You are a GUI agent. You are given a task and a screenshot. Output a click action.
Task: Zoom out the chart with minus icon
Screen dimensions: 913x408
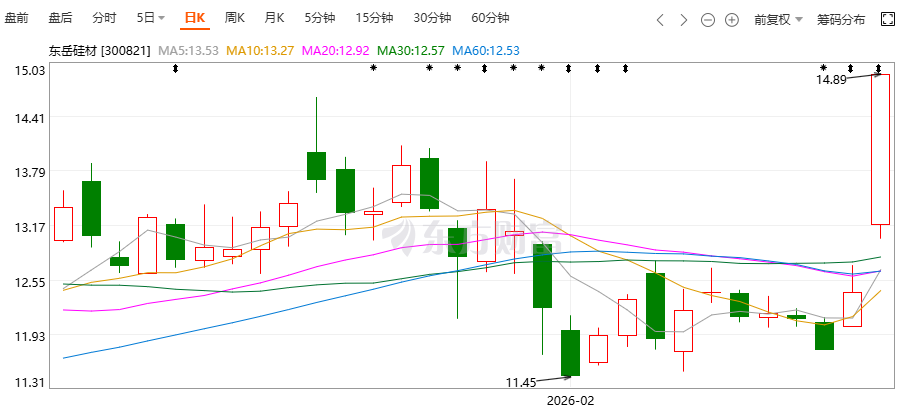708,19
